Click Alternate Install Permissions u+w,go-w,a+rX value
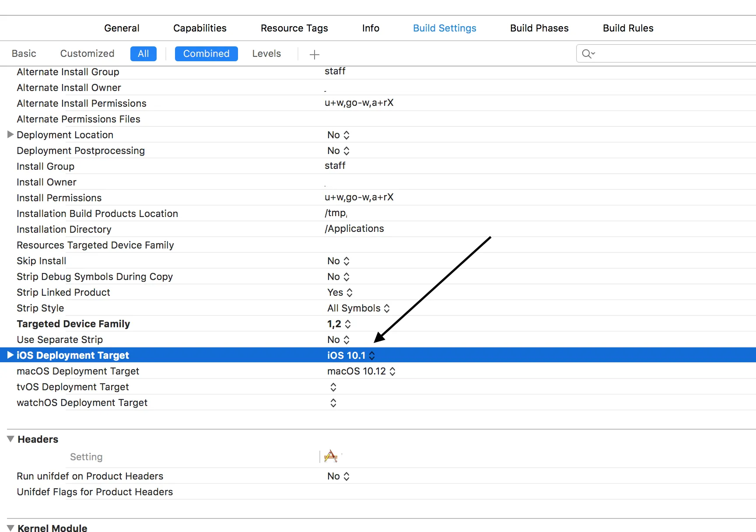 coord(359,102)
